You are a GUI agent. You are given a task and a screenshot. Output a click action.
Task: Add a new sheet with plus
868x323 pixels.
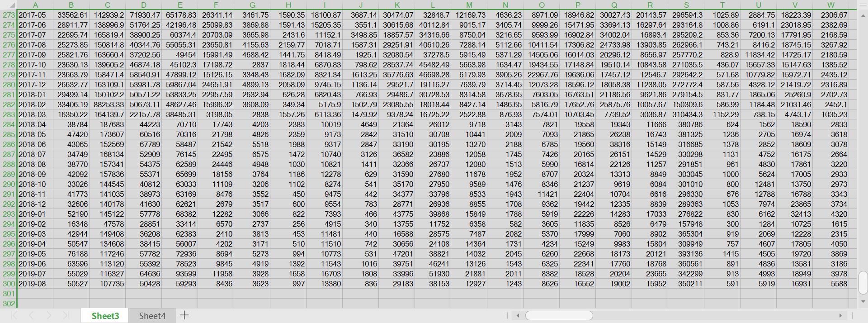click(184, 315)
